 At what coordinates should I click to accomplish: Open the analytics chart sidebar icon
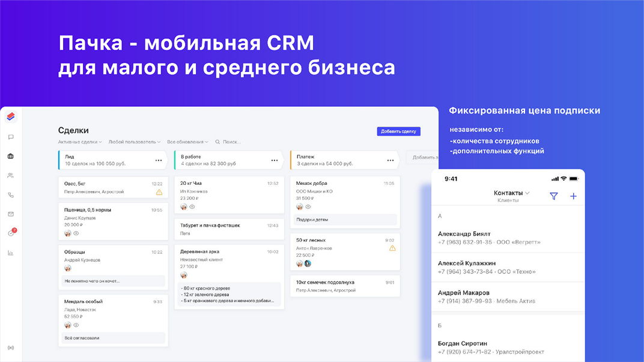point(11,253)
